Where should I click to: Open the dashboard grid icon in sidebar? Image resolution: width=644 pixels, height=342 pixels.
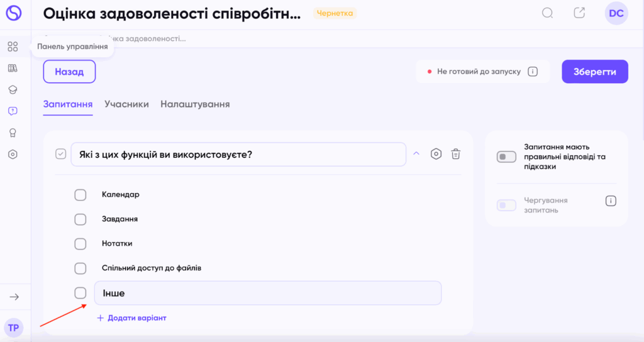[13, 47]
